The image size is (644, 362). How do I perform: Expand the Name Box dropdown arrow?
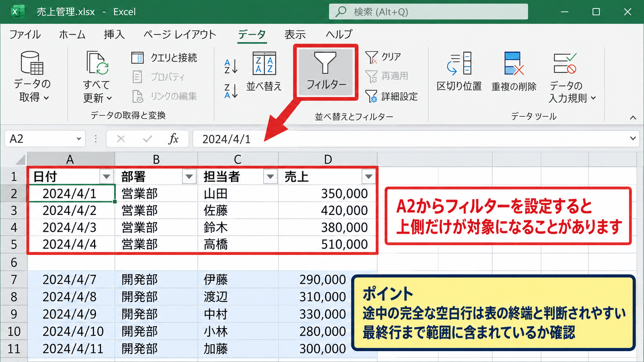tap(79, 139)
